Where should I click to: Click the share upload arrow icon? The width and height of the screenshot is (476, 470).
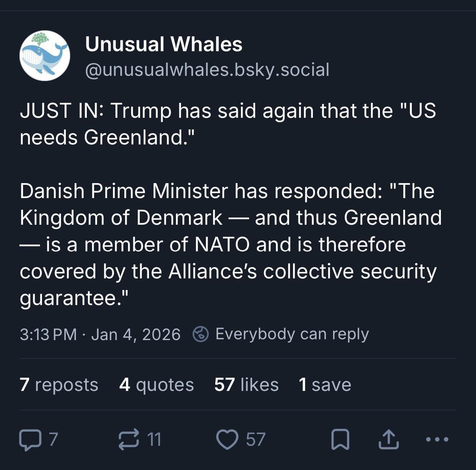(388, 440)
